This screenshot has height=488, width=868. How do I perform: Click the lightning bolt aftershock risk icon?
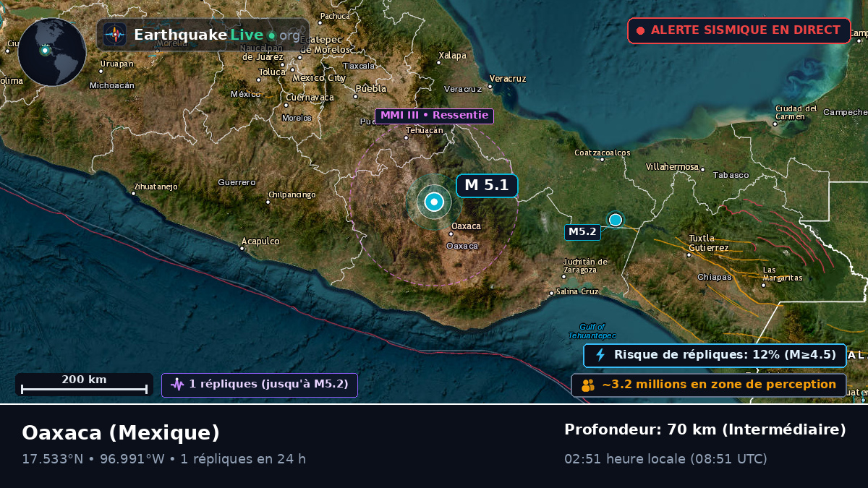click(600, 355)
